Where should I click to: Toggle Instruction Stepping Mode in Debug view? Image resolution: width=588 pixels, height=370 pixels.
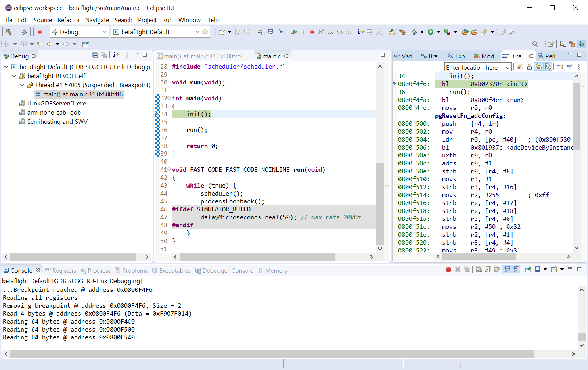pyautogui.click(x=116, y=55)
